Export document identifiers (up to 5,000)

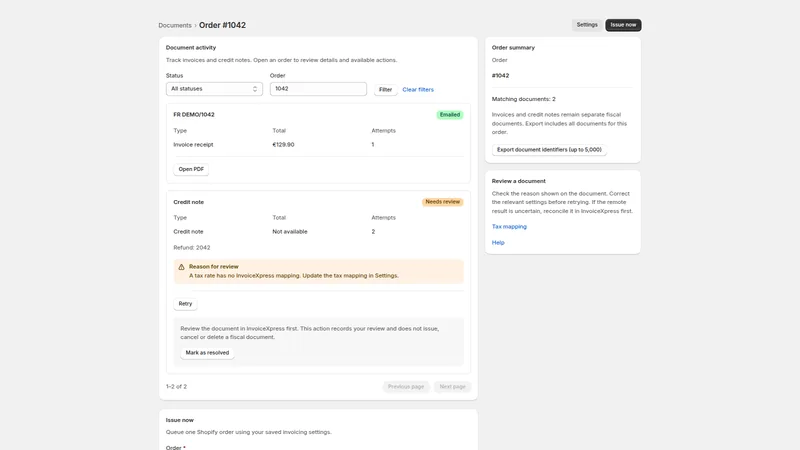coord(549,149)
